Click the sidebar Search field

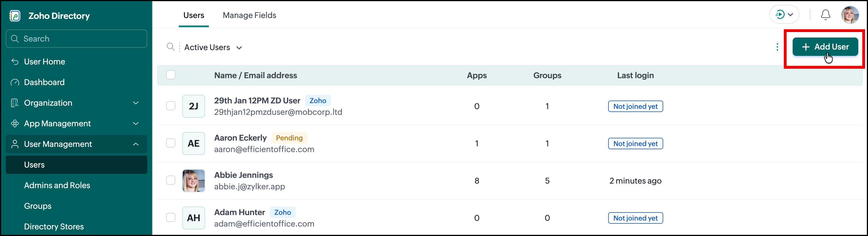76,39
